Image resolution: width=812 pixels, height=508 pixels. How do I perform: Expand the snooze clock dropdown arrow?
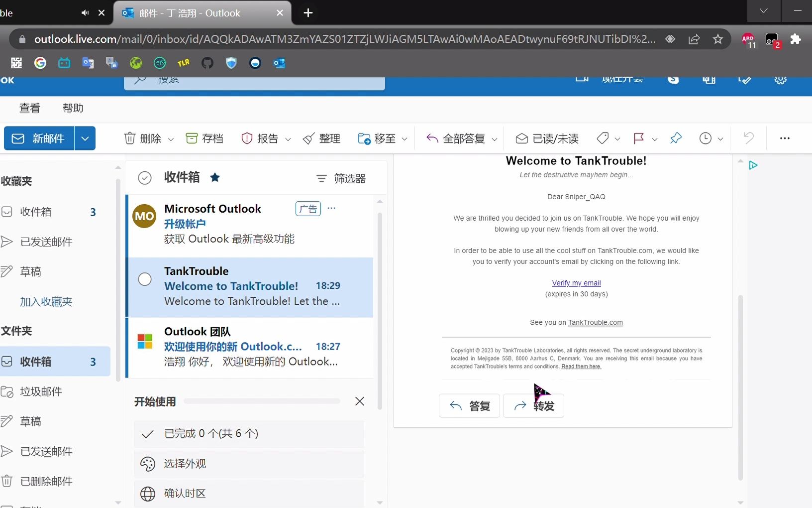pyautogui.click(x=720, y=139)
